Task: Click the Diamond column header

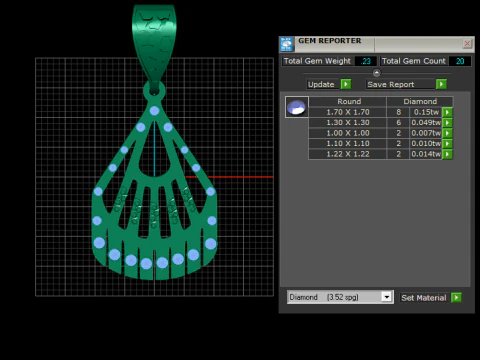Action: point(420,102)
